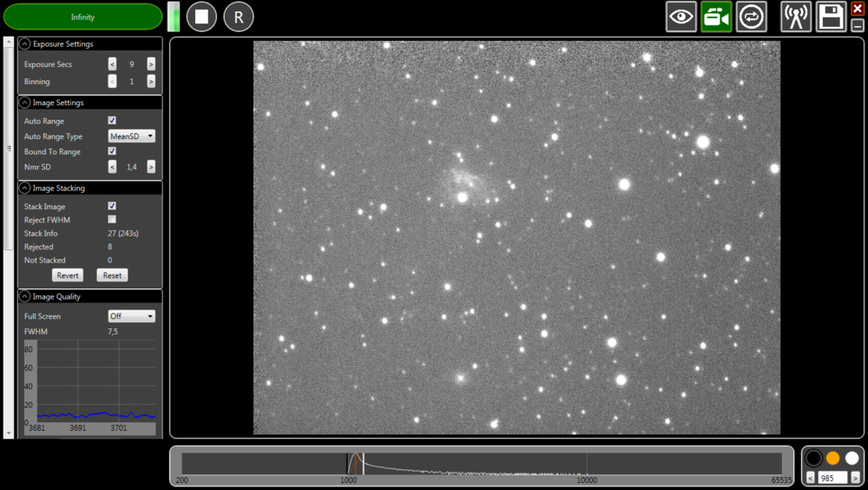Click the Stack Info value 27 (243s)
The image size is (868, 490).
tap(123, 234)
